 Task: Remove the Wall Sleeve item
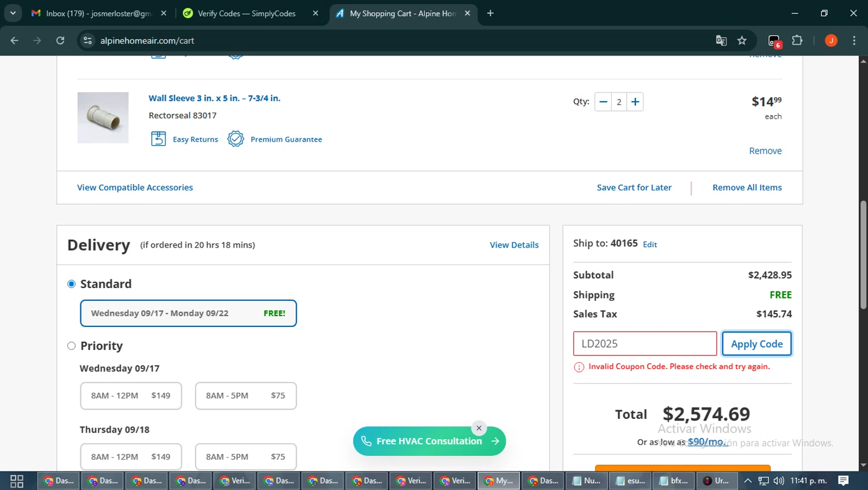coord(765,151)
